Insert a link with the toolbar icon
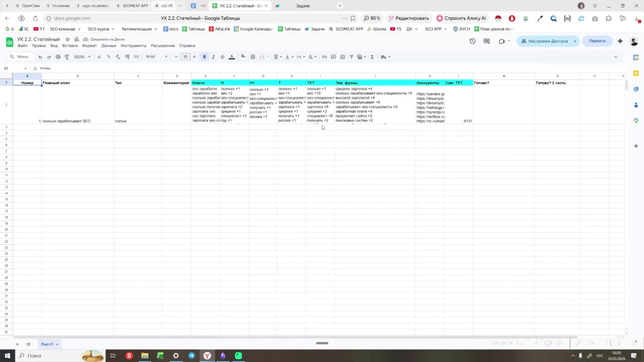The height and width of the screenshot is (362, 644). pyautogui.click(x=325, y=57)
